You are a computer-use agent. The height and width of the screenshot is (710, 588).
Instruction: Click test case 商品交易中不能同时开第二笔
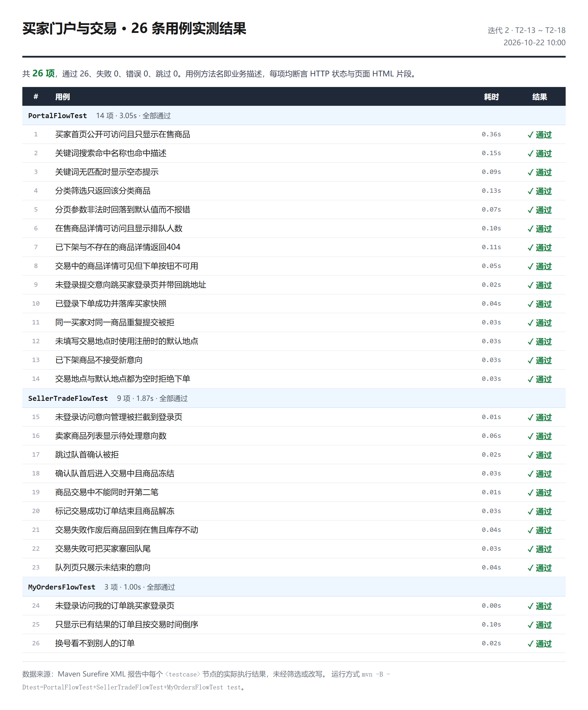pyautogui.click(x=107, y=493)
